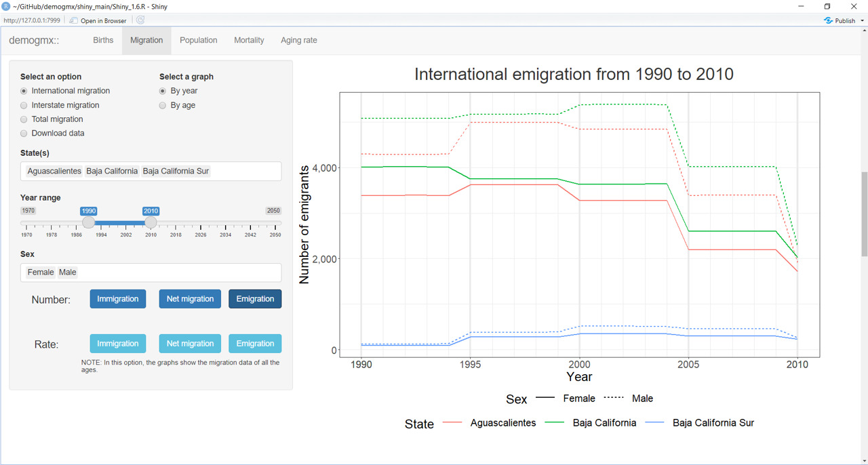Image resolution: width=868 pixels, height=465 pixels.
Task: Select the Interstate migration option
Action: coord(24,105)
